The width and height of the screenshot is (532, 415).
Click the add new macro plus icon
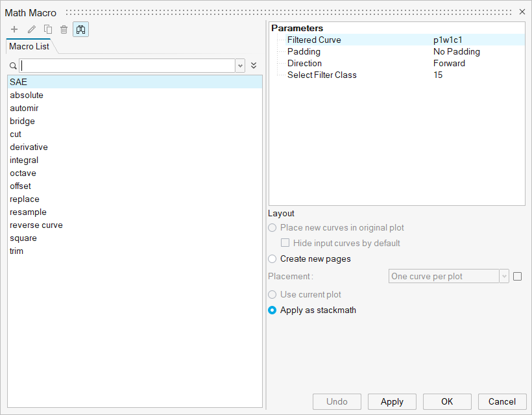(x=14, y=29)
